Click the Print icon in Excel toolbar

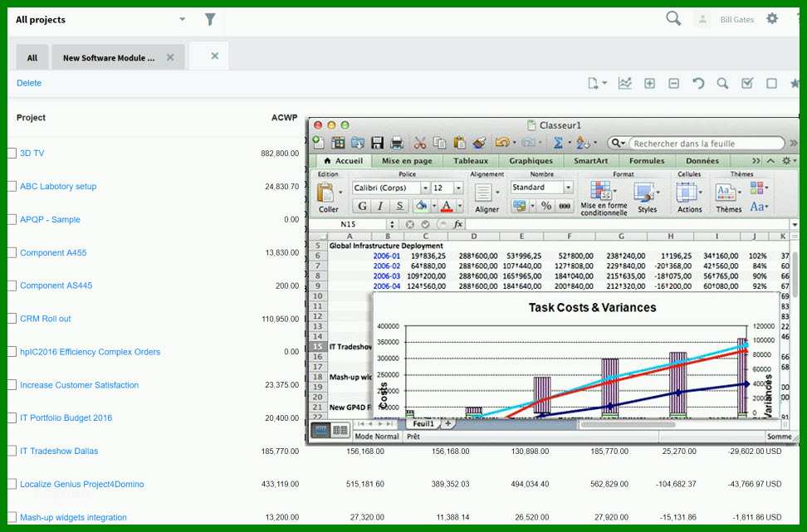tap(397, 143)
